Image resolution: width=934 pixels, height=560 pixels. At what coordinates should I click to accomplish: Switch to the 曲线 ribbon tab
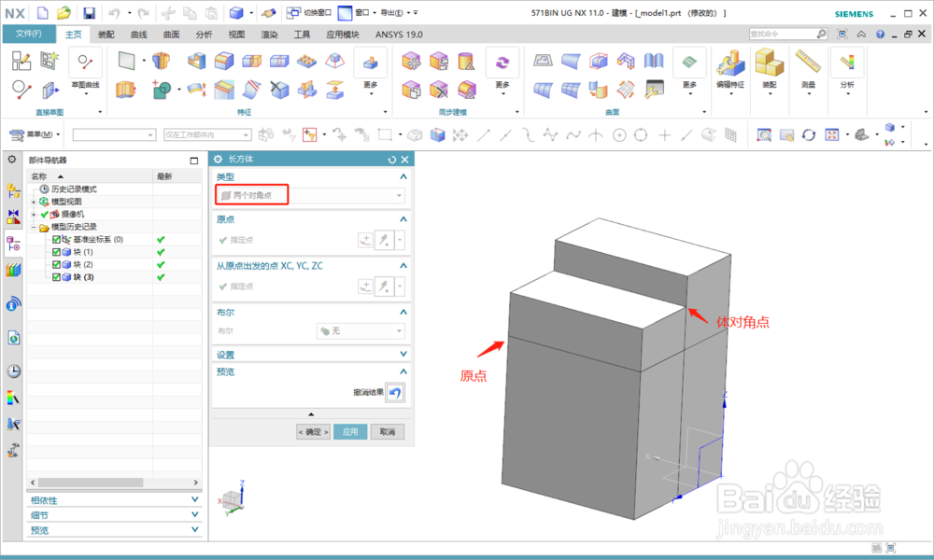138,35
